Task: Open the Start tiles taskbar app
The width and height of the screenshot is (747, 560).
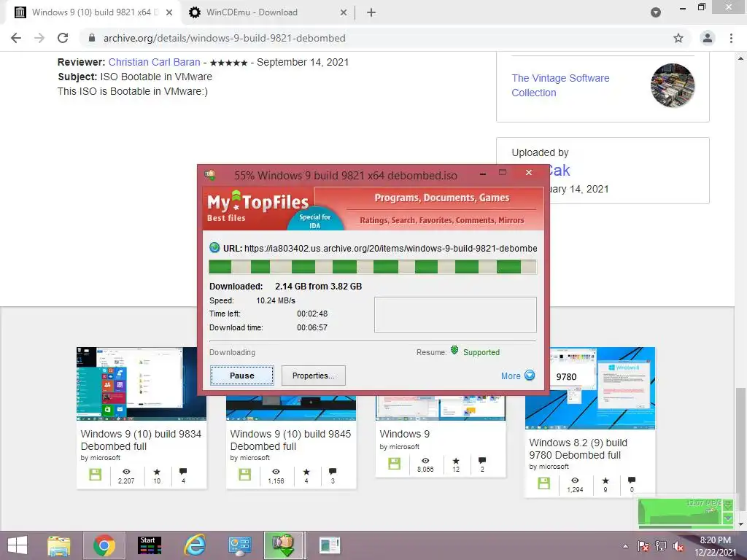Action: (x=150, y=545)
